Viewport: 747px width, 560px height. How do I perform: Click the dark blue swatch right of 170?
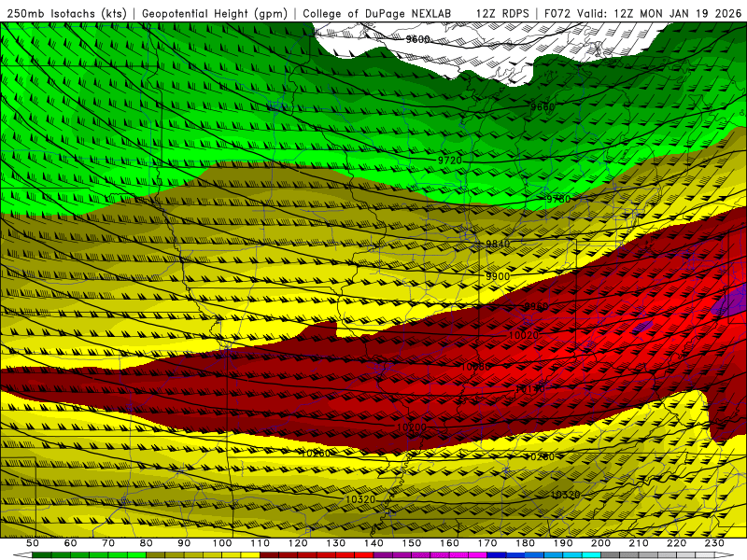pos(497,555)
